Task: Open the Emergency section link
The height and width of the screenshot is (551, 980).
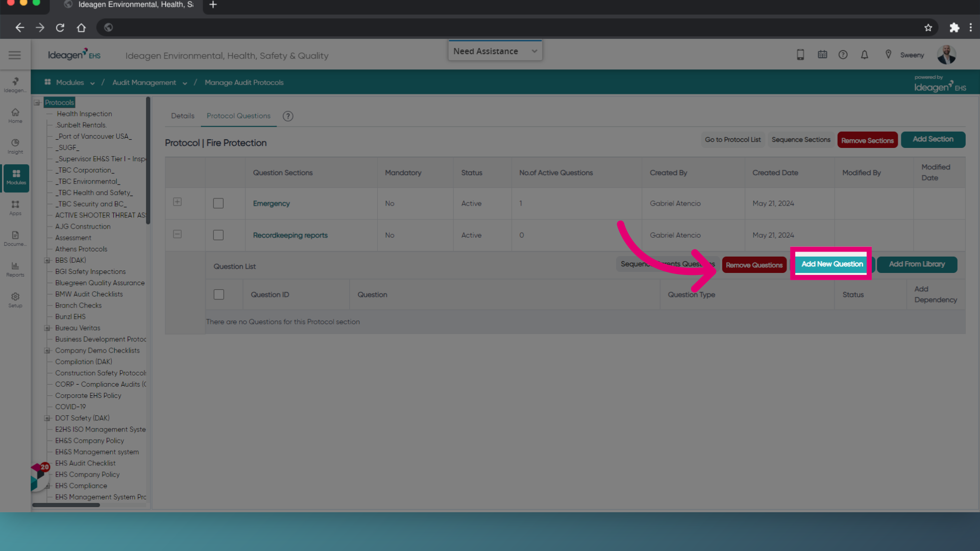Action: click(x=271, y=204)
